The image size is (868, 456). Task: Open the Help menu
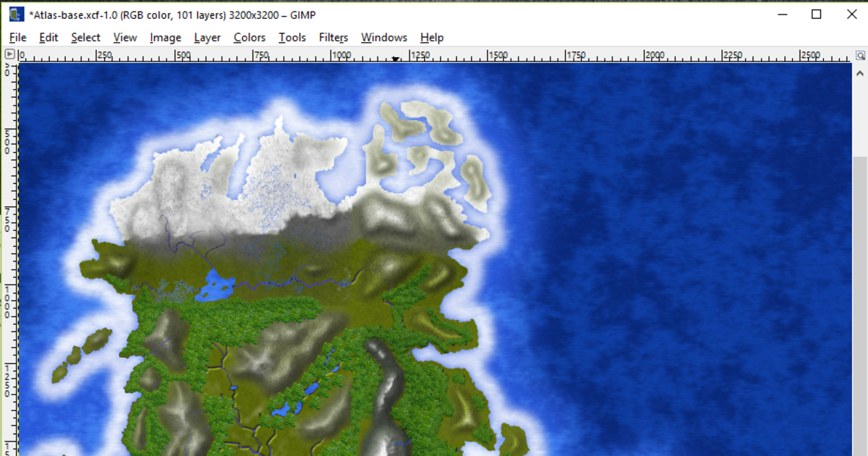[432, 37]
